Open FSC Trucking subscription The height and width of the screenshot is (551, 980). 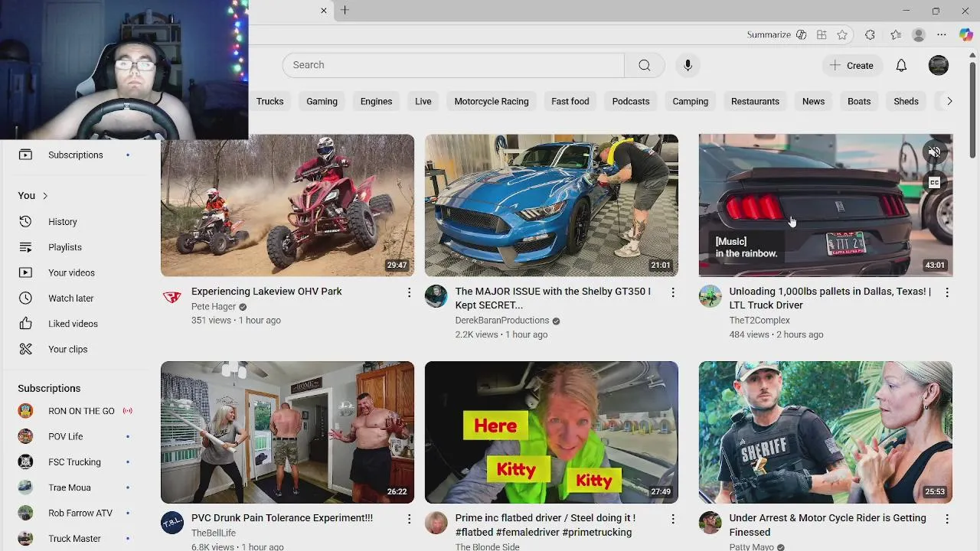click(x=75, y=462)
